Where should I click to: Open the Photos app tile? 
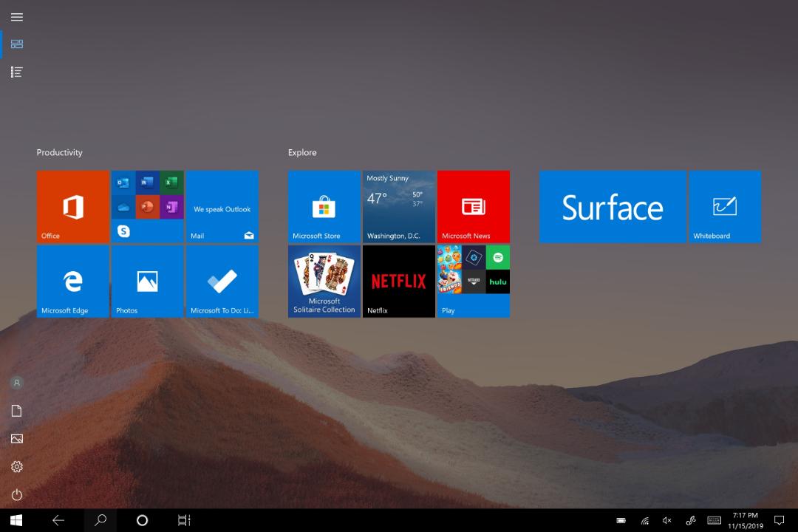[x=147, y=281]
